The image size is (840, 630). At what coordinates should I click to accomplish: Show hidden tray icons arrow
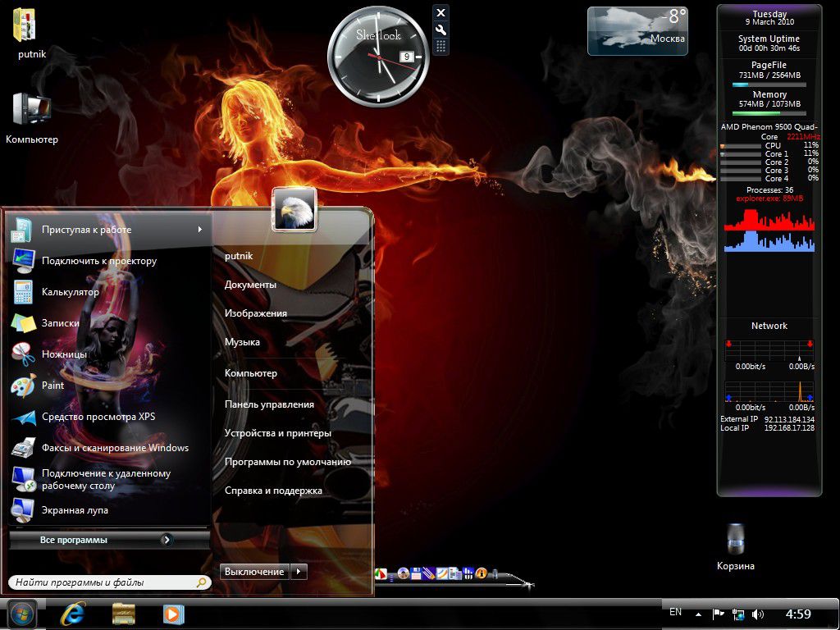coord(698,614)
